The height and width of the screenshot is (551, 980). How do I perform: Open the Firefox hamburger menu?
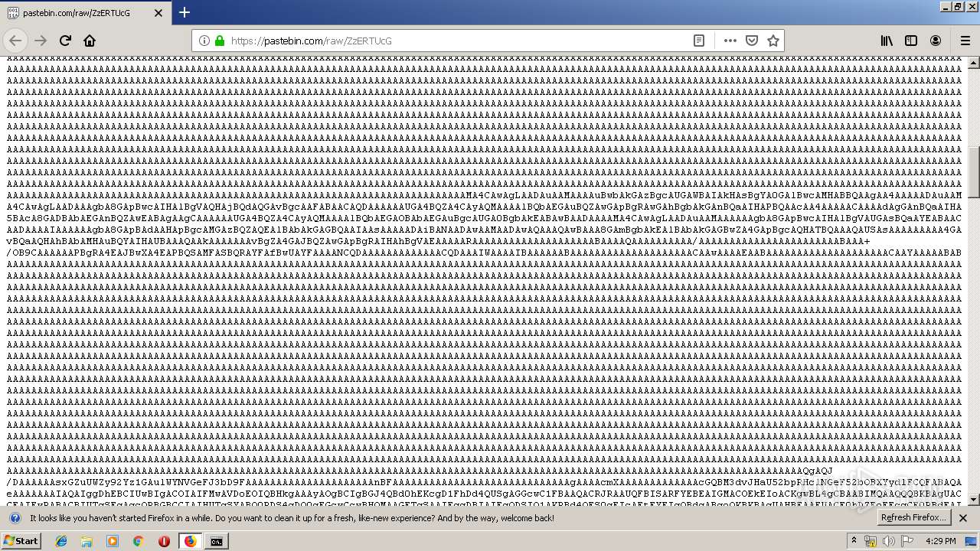[x=965, y=41]
